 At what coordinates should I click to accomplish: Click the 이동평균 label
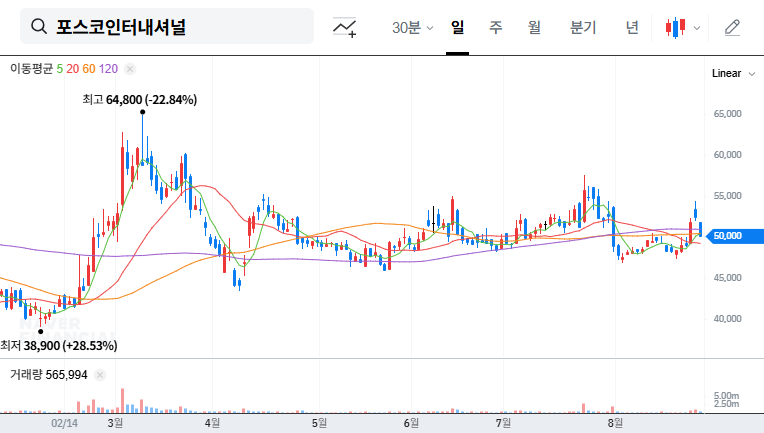31,69
